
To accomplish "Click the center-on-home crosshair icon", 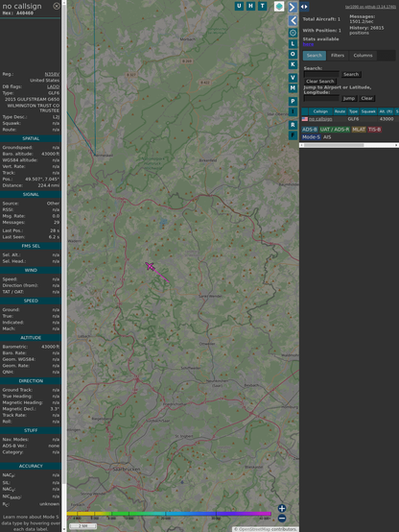I will pyautogui.click(x=293, y=33).
